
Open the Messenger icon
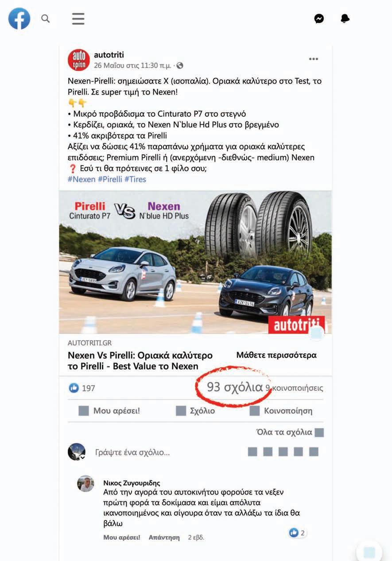point(319,19)
